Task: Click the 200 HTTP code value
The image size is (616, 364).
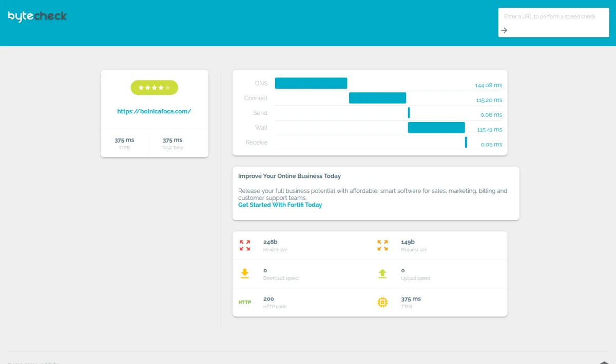Action: (x=268, y=299)
